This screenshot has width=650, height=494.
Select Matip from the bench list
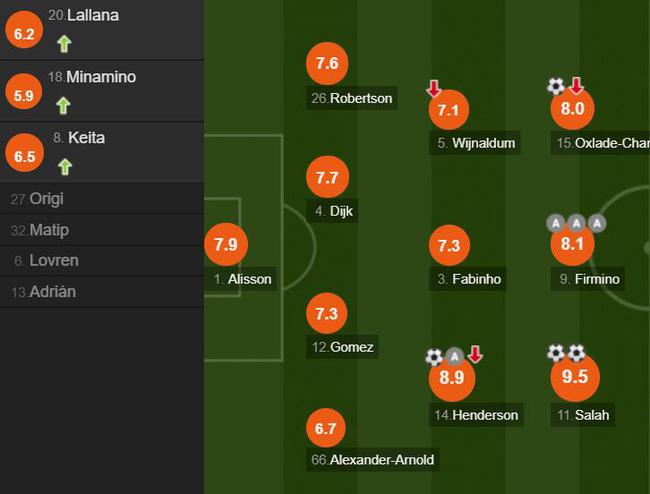[102, 230]
